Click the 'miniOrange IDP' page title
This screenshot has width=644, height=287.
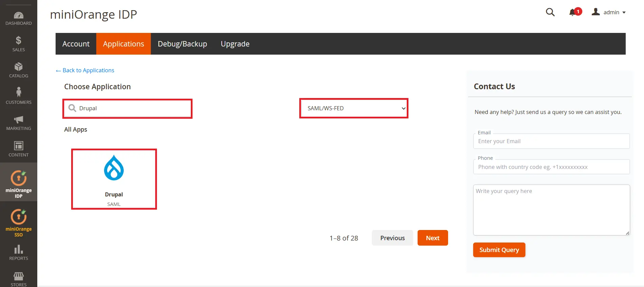coord(94,14)
